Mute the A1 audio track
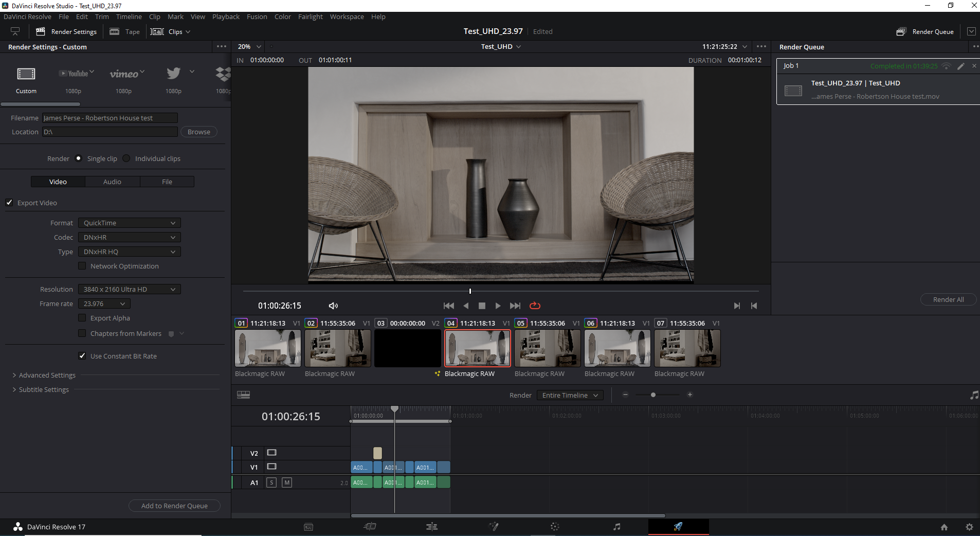The width and height of the screenshot is (980, 536). (x=287, y=483)
